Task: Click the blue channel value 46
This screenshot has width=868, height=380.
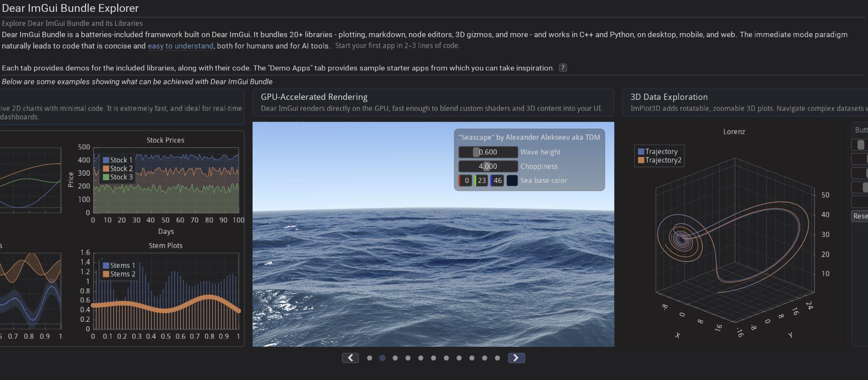Action: coord(497,180)
